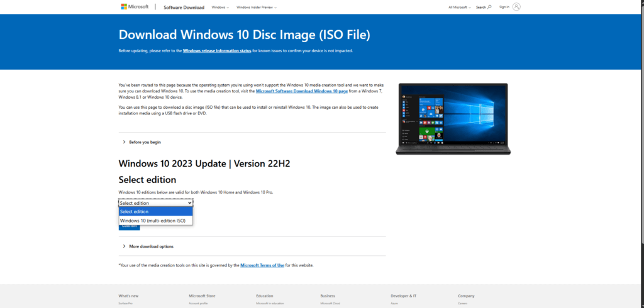Image resolution: width=644 pixels, height=308 pixels.
Task: Open Azure footer link
Action: pos(394,304)
